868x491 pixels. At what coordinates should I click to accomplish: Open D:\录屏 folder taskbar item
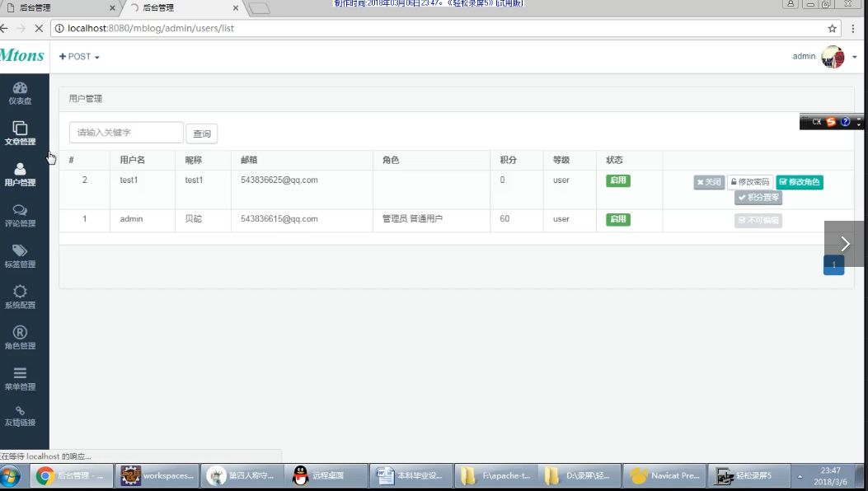click(x=579, y=475)
